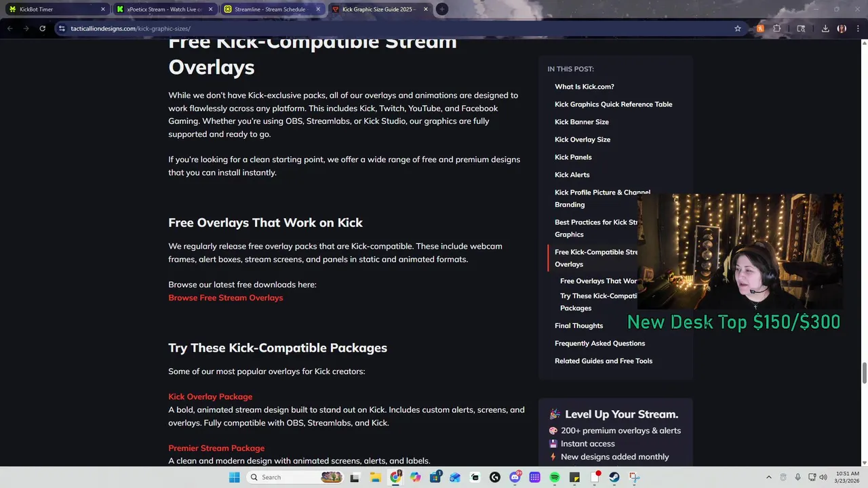Open File Explorer from taskbar
Image resolution: width=868 pixels, height=488 pixels.
click(375, 477)
